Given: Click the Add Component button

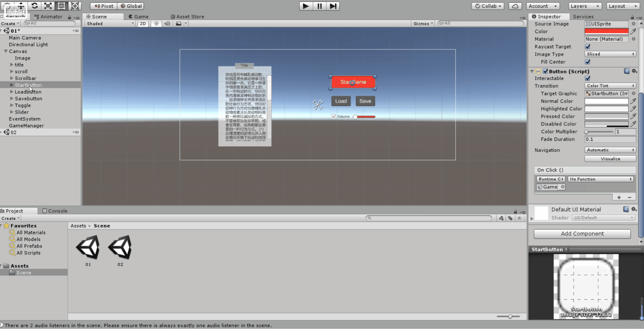Looking at the screenshot, I should click(x=582, y=234).
